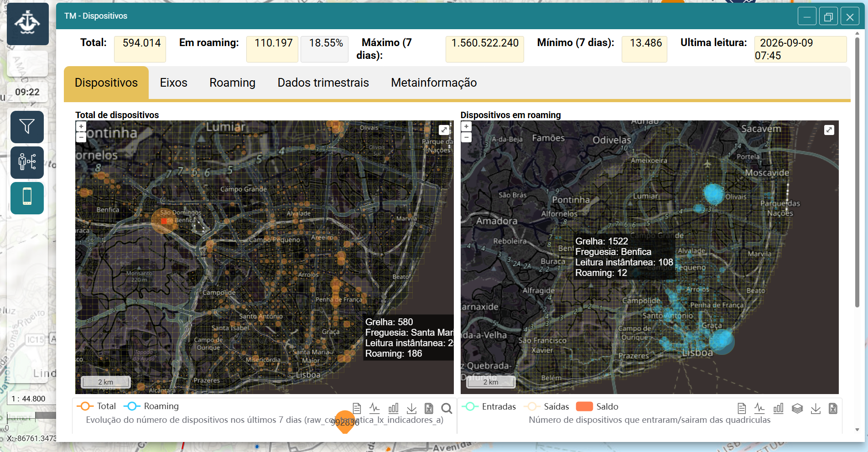
Task: Click the Total value 594.014 field
Action: tap(140, 49)
